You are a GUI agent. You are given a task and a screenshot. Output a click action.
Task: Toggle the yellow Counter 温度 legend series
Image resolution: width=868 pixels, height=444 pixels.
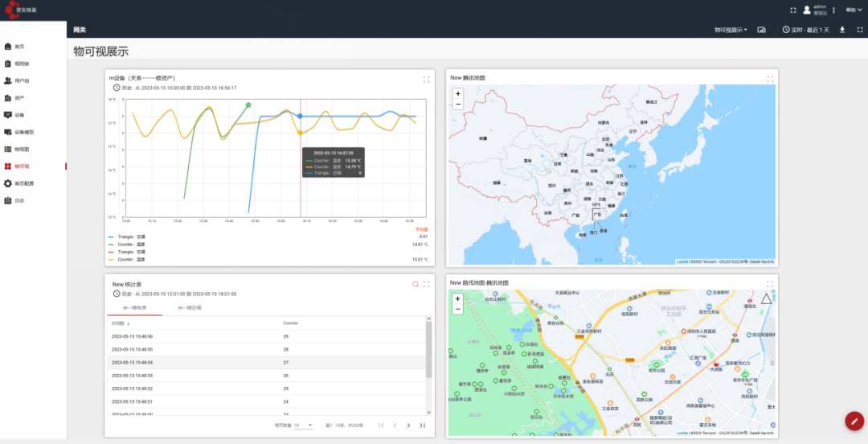click(x=129, y=260)
